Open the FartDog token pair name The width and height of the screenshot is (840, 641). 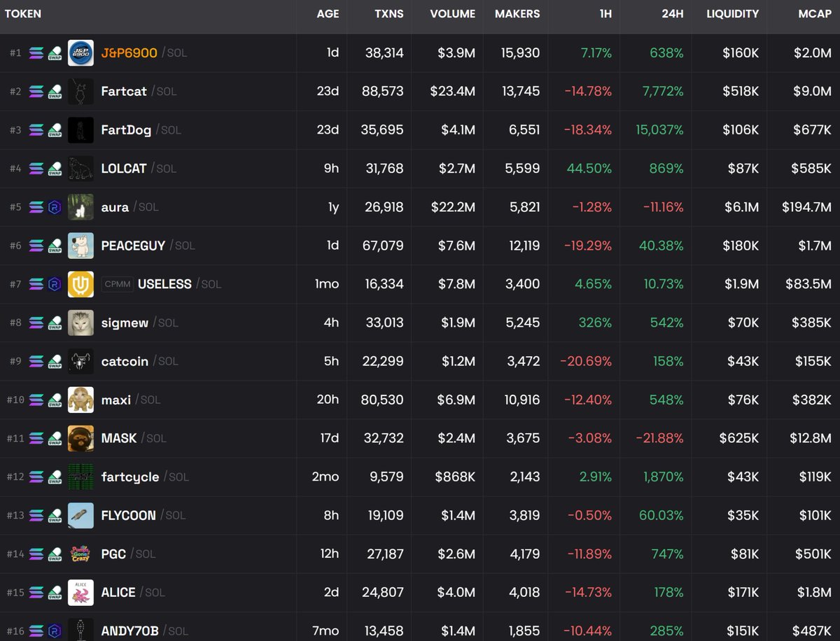pos(126,130)
